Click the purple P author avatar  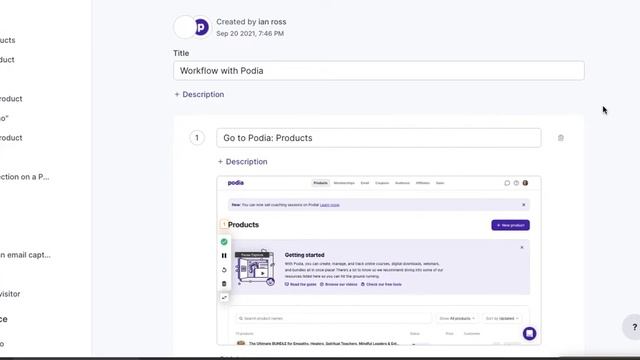(201, 27)
